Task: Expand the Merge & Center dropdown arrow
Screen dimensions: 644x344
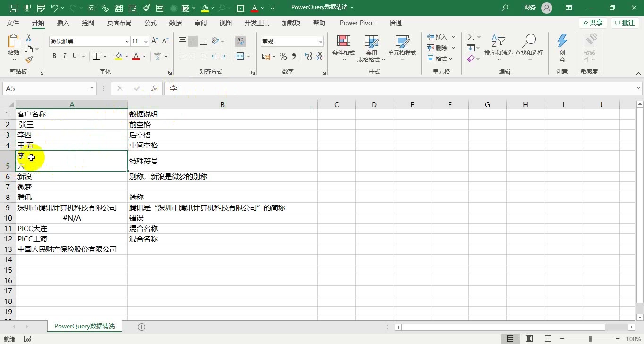Action: [x=249, y=56]
